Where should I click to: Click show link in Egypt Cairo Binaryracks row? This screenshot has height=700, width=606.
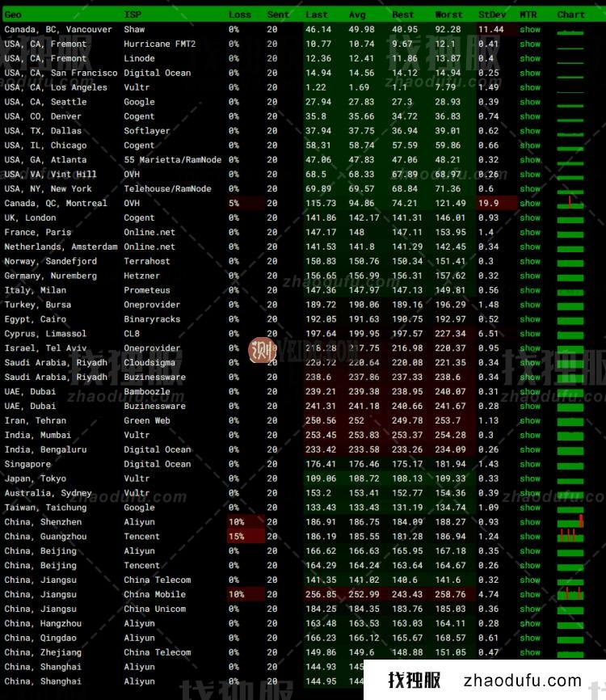coord(530,319)
